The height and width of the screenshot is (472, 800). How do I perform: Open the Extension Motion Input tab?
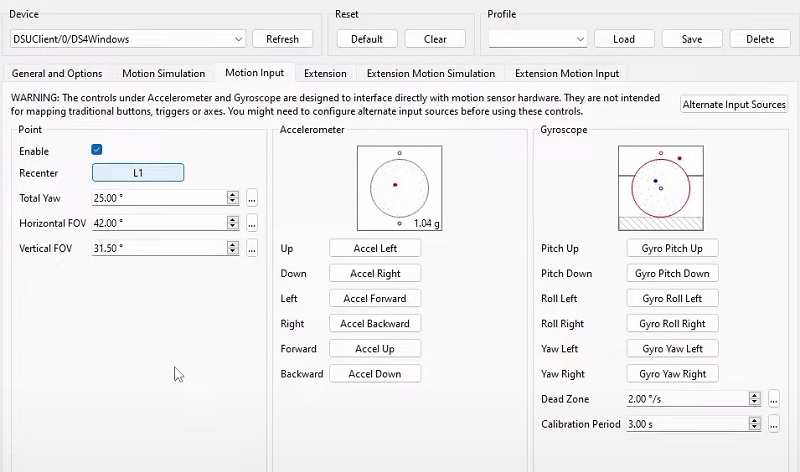566,74
